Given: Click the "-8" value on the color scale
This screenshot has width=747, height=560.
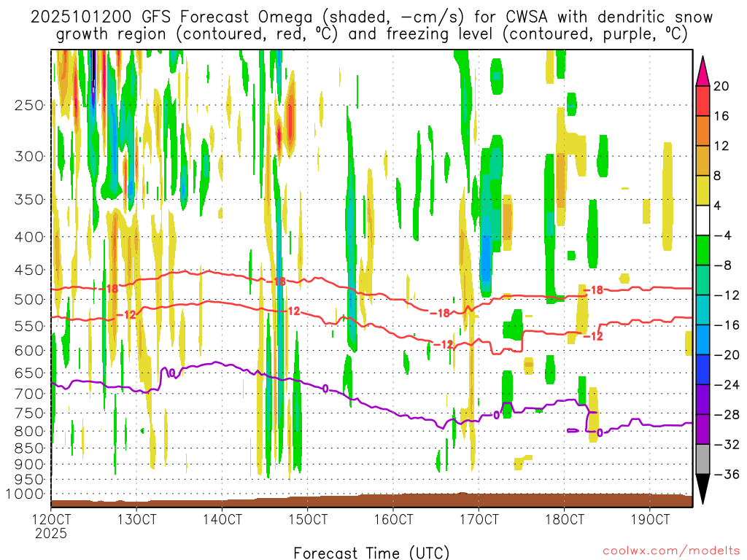Looking at the screenshot, I should coord(722,265).
